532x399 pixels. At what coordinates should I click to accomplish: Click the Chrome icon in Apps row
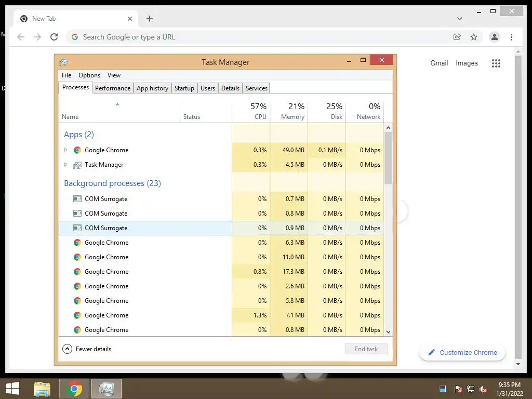tap(77, 150)
